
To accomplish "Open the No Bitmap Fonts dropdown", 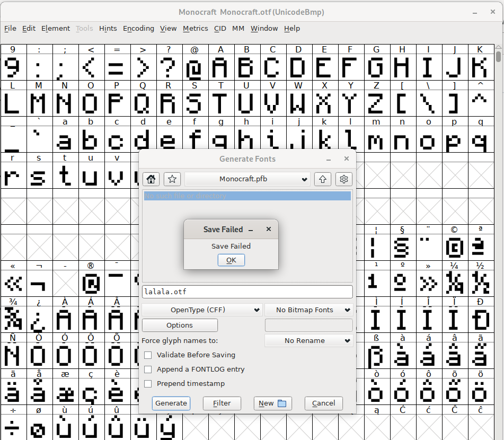I will point(309,310).
